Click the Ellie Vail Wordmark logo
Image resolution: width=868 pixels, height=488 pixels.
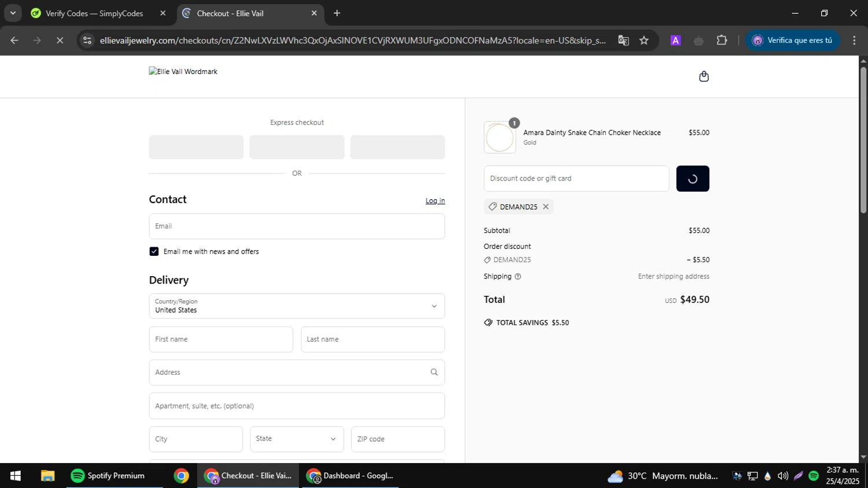(183, 72)
